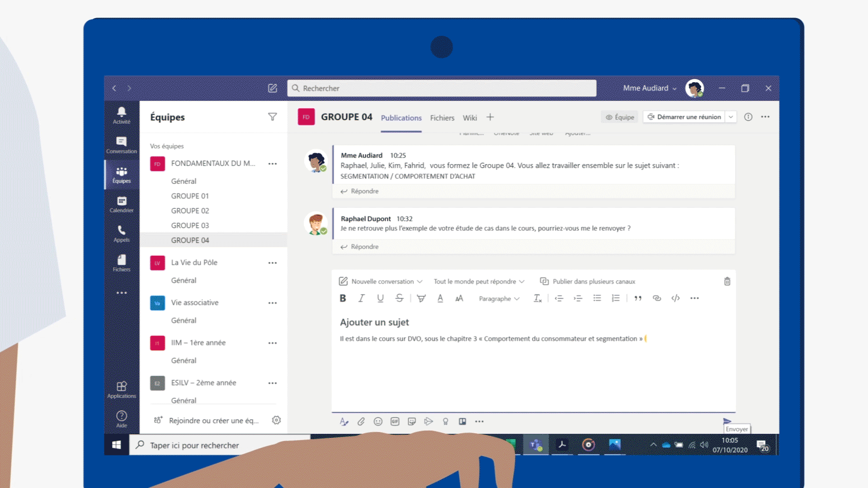Reply to Mme Audiard's message
The height and width of the screenshot is (488, 868).
(360, 192)
